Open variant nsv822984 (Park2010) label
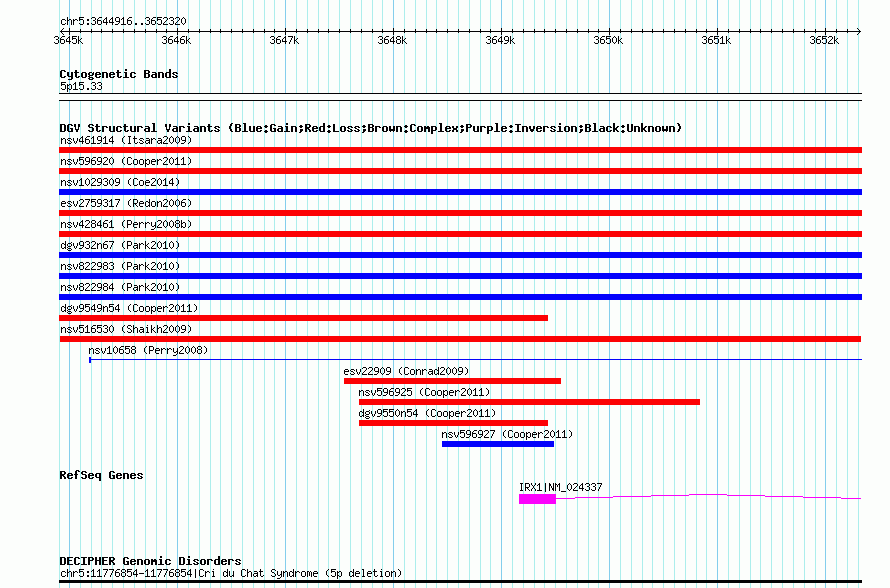Viewport: 890px width, 588px height. pos(120,287)
